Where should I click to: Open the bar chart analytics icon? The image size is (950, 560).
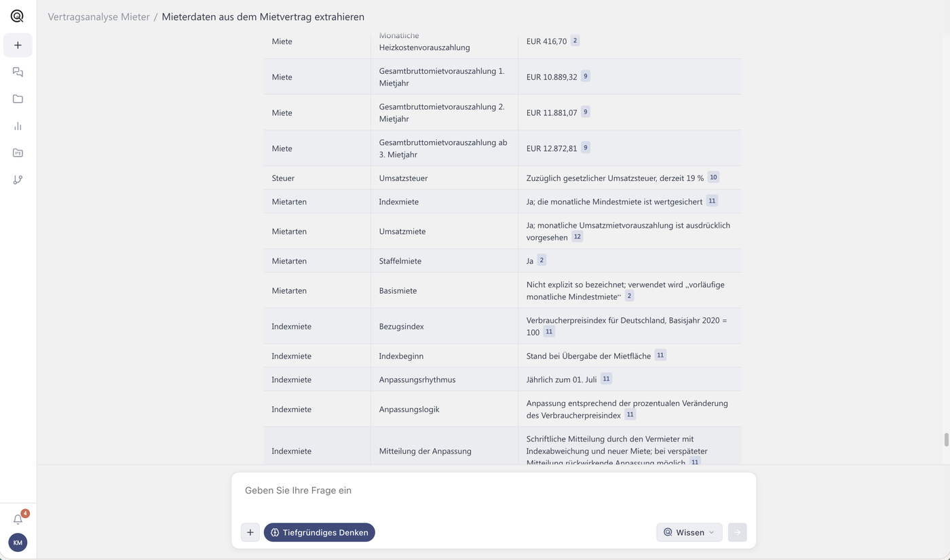point(18,126)
